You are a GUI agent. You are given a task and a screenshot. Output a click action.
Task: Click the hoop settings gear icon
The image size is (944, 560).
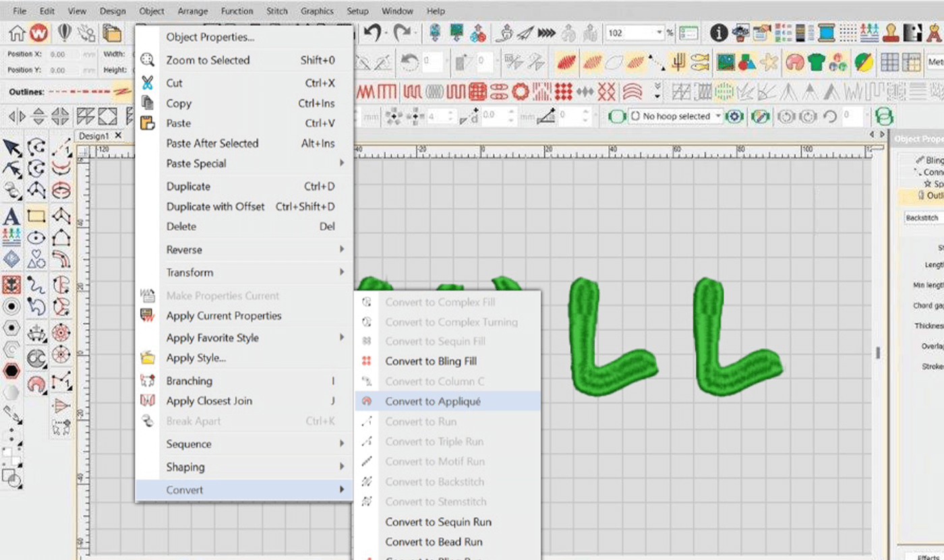[x=734, y=117]
